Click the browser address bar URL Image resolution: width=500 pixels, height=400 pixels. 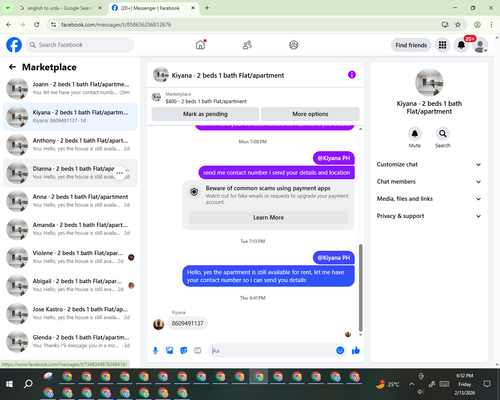(x=116, y=25)
